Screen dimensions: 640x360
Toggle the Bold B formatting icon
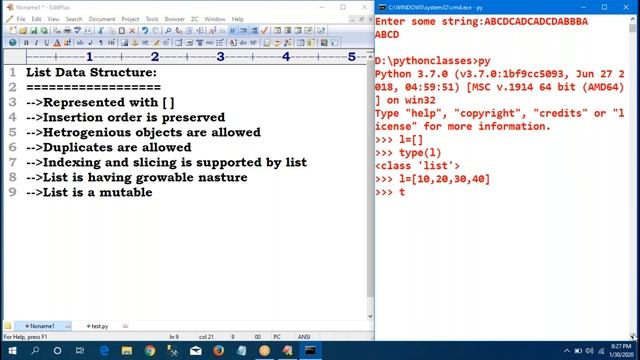(x=26, y=42)
